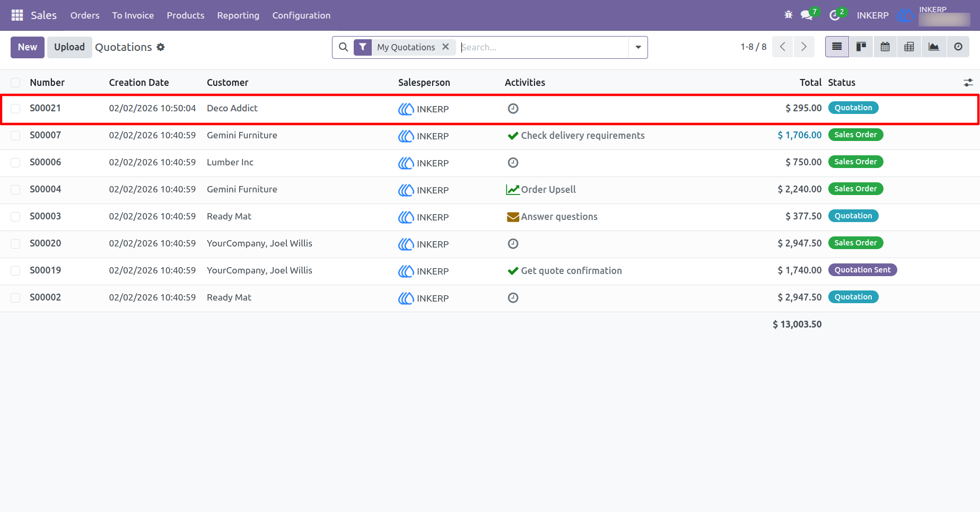
Task: Switch to activity view
Action: pos(958,47)
